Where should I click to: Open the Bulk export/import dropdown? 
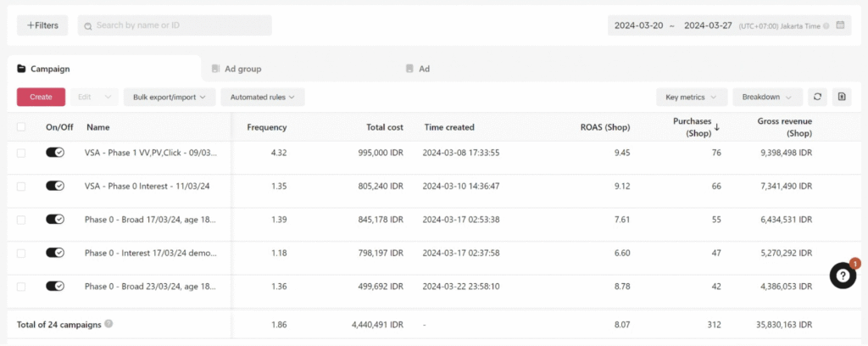pyautogui.click(x=169, y=98)
